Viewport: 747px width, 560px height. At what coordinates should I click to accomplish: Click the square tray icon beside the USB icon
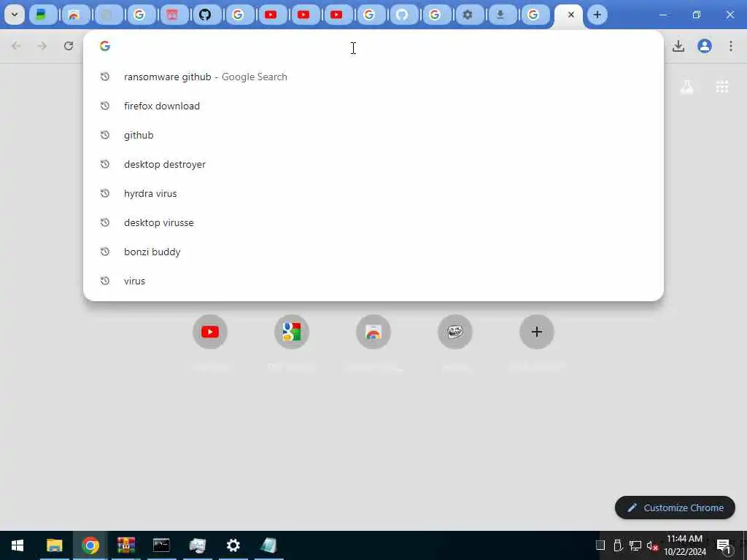point(601,545)
